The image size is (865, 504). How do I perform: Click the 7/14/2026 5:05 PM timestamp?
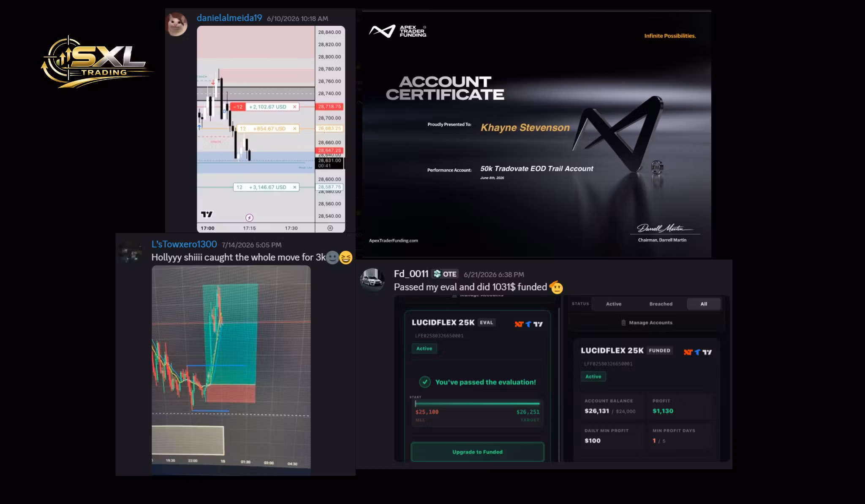(x=252, y=245)
